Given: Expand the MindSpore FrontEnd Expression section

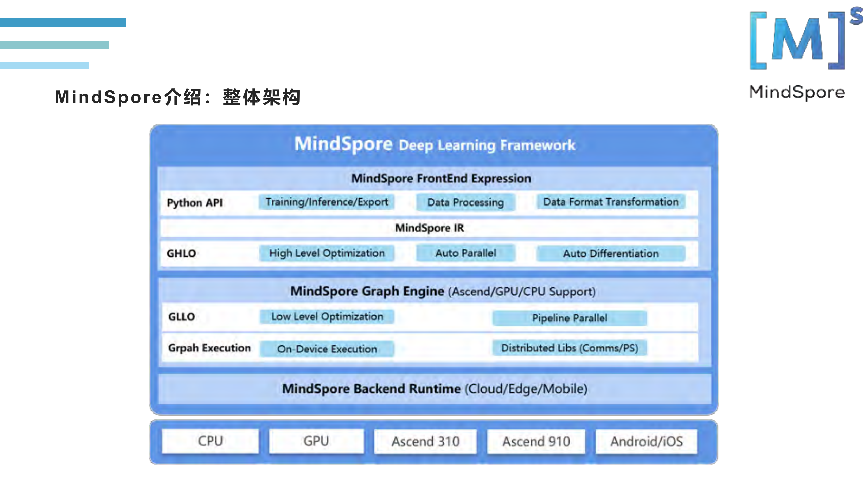Looking at the screenshot, I should click(x=441, y=178).
